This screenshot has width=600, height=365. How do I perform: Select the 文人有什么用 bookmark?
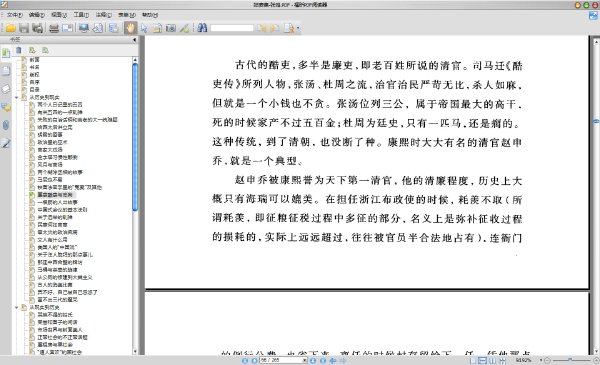click(x=52, y=240)
